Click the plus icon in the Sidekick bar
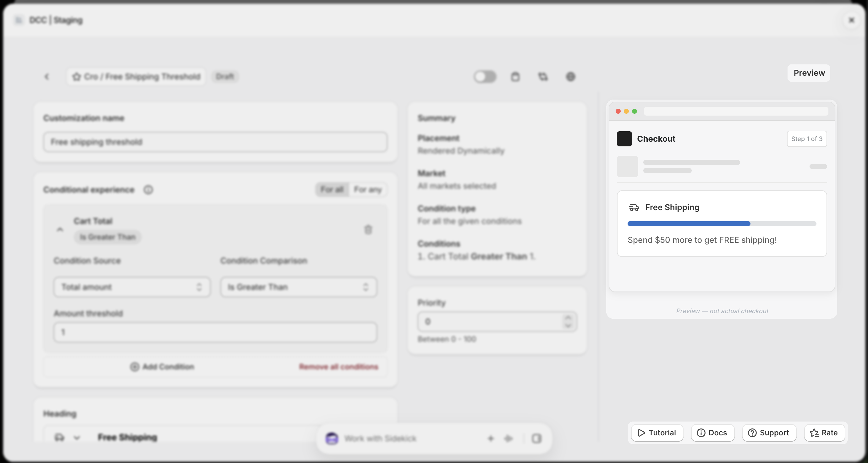Viewport: 868px width, 463px height. (x=491, y=438)
